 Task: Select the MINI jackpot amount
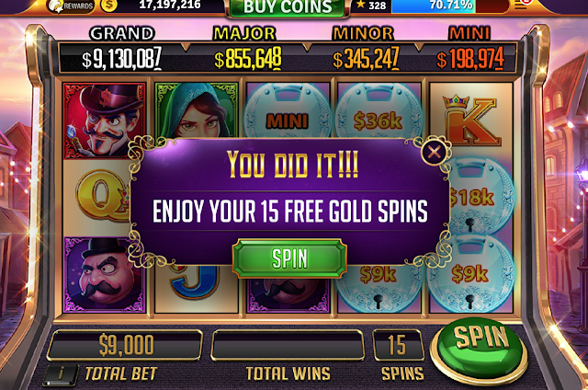(x=470, y=59)
